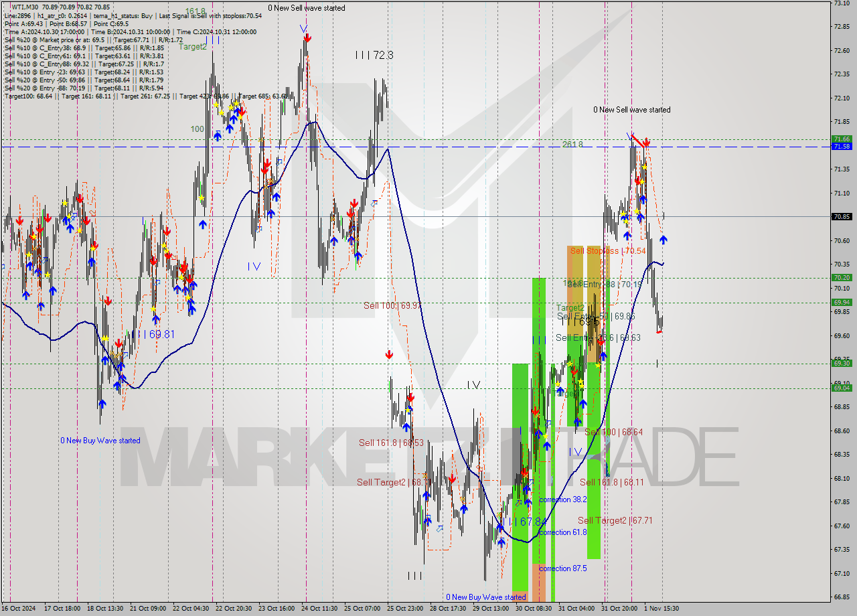Click the '25 Oct 23:00' date label

coord(406,609)
